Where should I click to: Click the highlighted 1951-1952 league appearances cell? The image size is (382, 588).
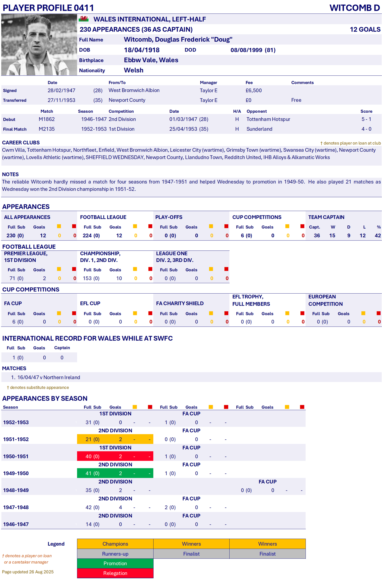pyautogui.click(x=92, y=439)
